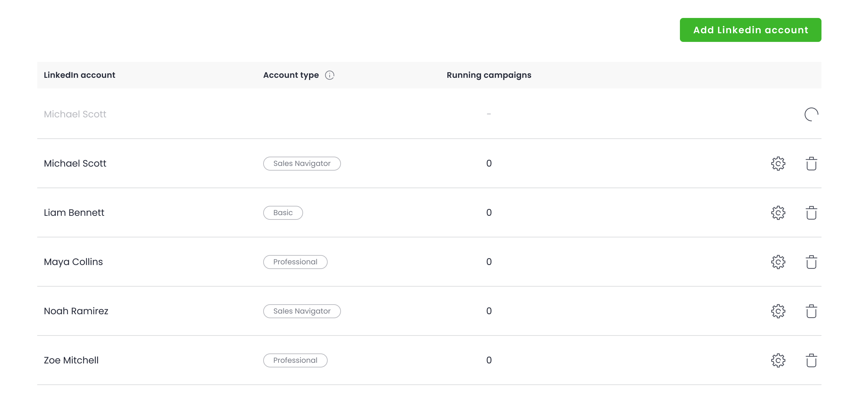Viewport: 868px width, 405px height.
Task: Click running campaigns count for Maya Collins
Action: 488,262
